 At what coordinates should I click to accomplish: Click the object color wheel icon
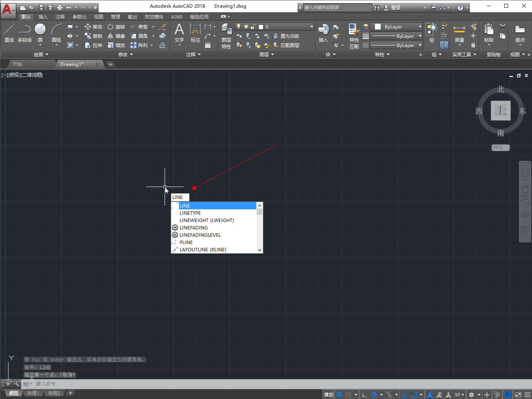point(366,27)
